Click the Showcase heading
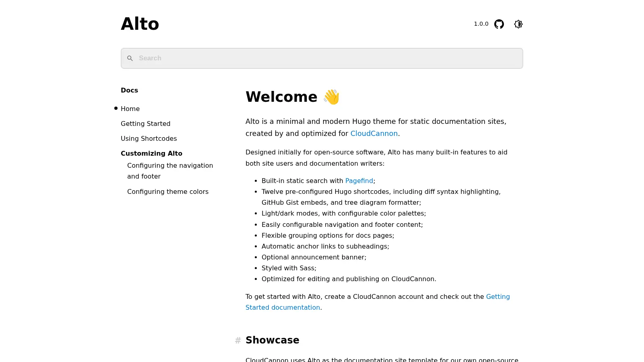The image size is (644, 362). pos(272,340)
